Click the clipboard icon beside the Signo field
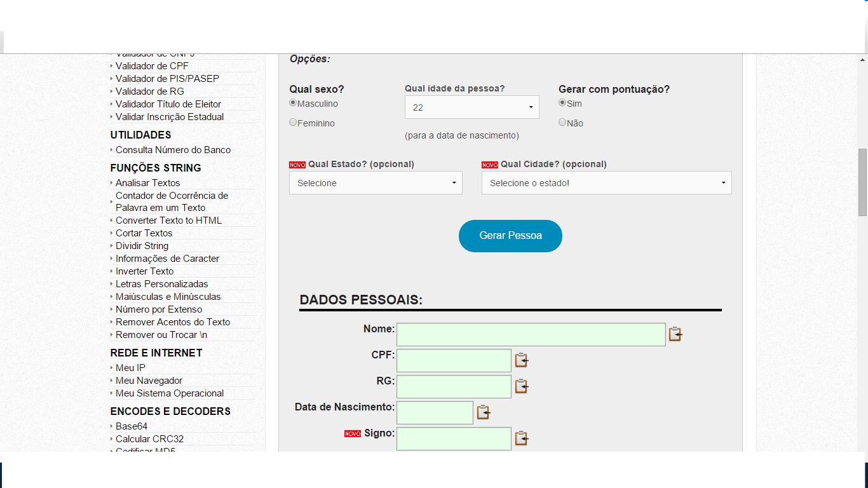868x488 pixels. tap(521, 438)
